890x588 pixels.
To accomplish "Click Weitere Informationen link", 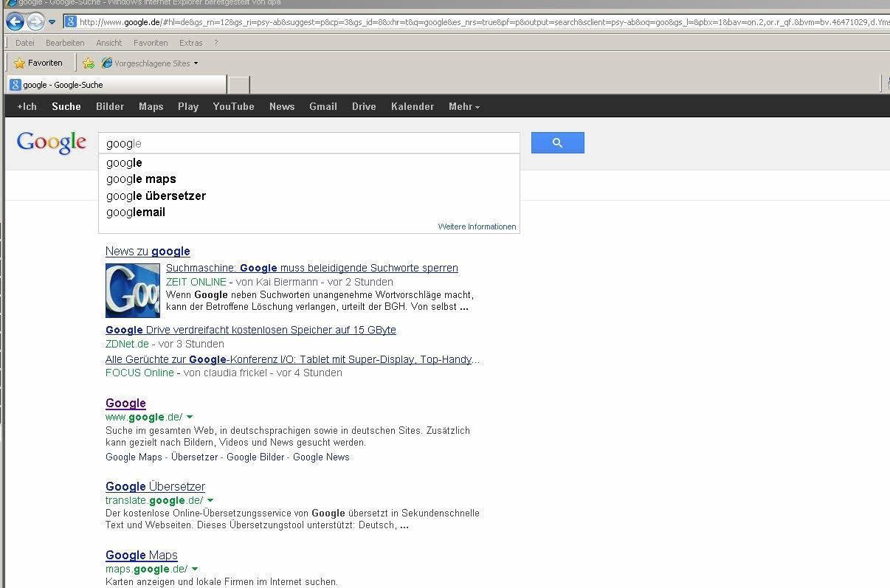I will pyautogui.click(x=477, y=226).
